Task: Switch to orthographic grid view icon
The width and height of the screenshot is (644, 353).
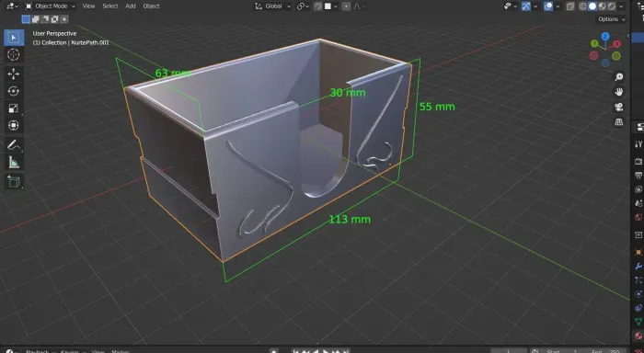Action: (x=619, y=122)
